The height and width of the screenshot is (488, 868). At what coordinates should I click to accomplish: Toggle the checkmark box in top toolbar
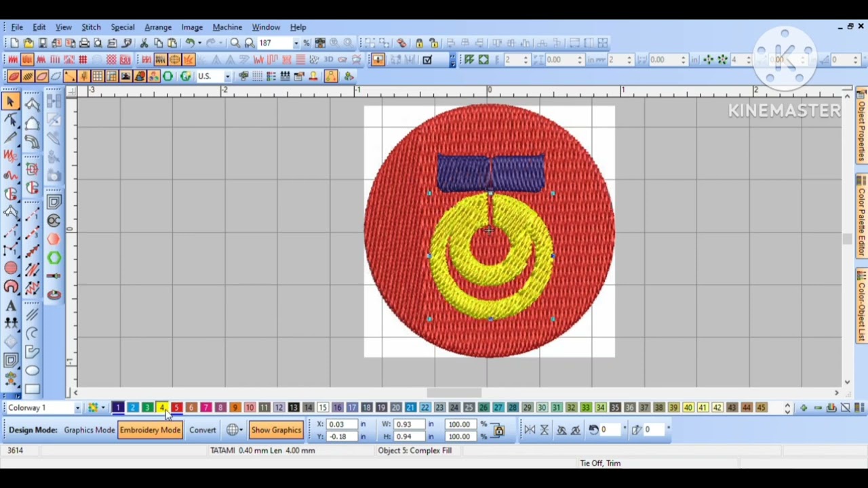tap(427, 60)
